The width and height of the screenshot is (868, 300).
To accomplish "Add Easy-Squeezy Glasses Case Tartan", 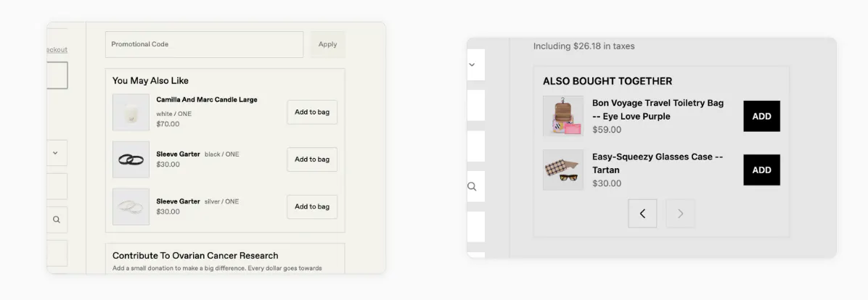I will [762, 170].
